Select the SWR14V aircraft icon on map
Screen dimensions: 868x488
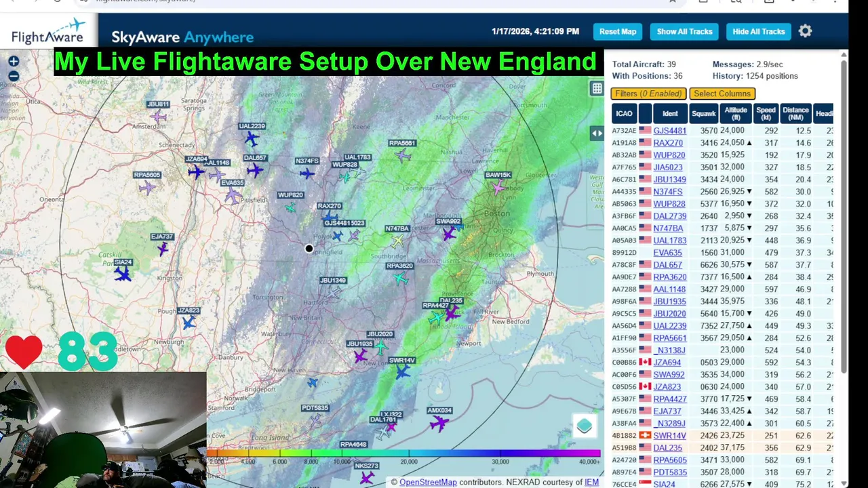pos(403,372)
